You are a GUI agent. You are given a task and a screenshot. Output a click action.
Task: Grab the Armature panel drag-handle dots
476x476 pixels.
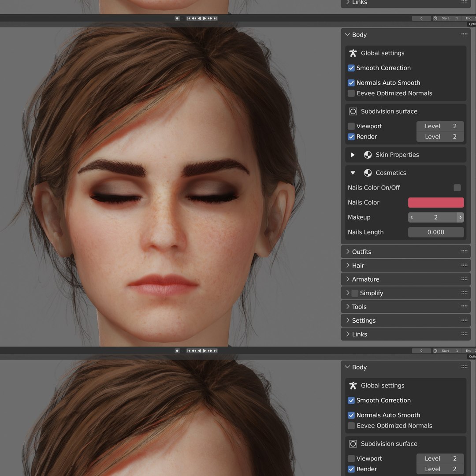tap(464, 279)
